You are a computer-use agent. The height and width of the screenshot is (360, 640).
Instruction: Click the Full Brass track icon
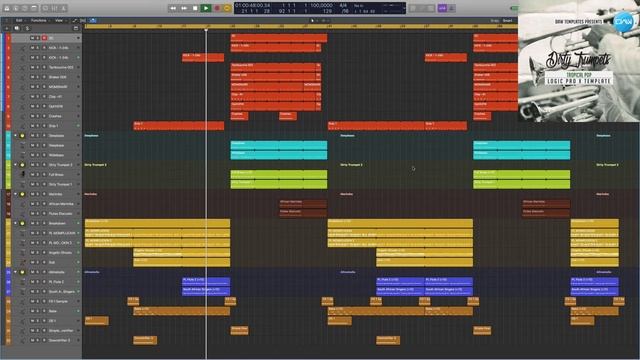coord(22,175)
